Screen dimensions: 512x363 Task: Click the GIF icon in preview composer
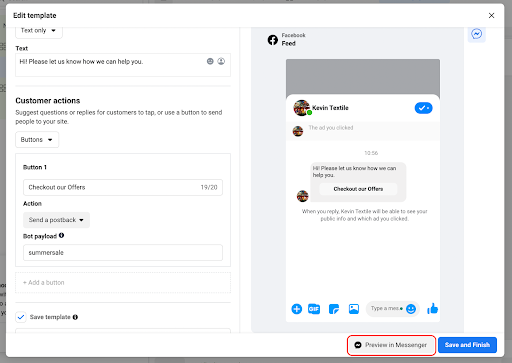point(314,309)
